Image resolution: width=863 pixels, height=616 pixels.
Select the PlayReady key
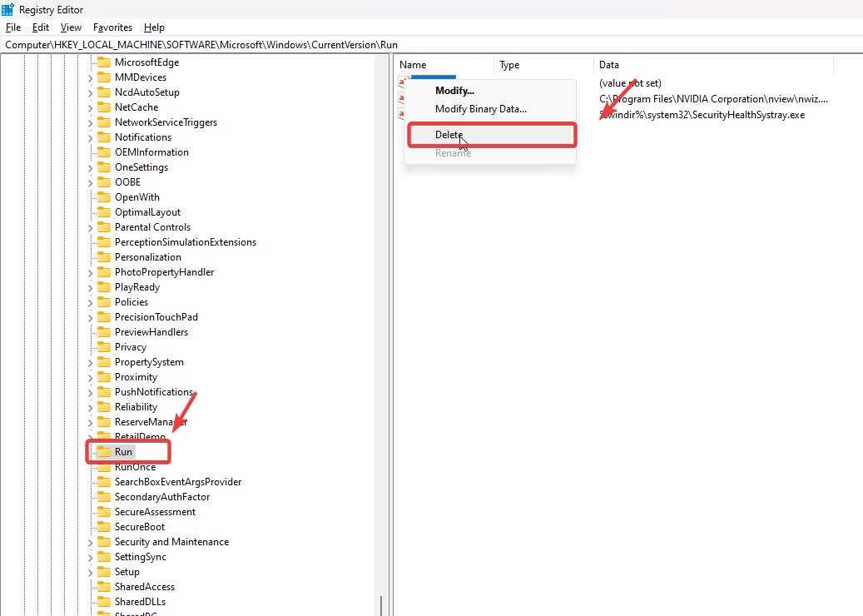[x=137, y=287]
